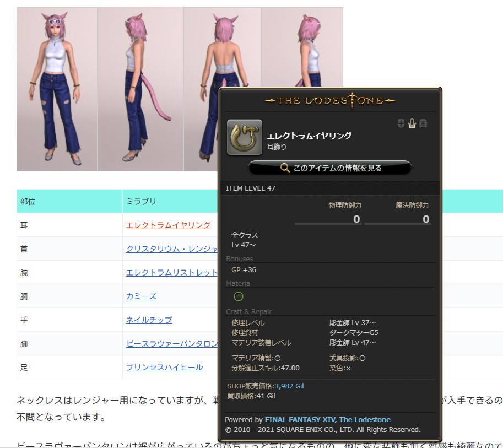Click the '分解適正スキル:47.00' text
Screen dimensions: 503x448
coord(266,368)
